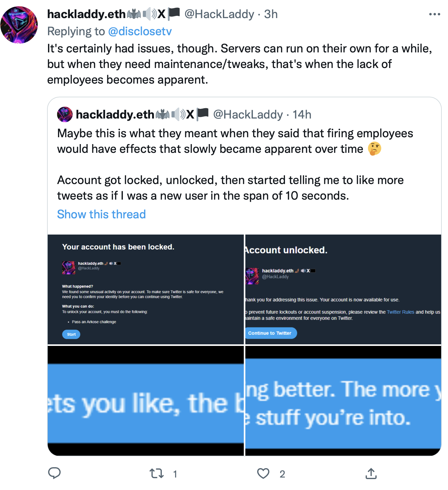This screenshot has width=448, height=490.
Task: Click the quoted tweet's hackladdy.eth name
Action: [x=115, y=115]
